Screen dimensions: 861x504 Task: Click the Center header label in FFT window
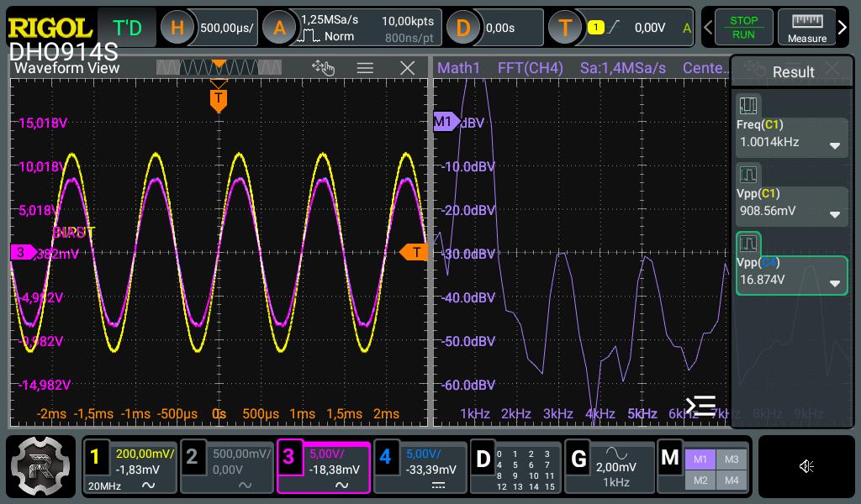705,68
